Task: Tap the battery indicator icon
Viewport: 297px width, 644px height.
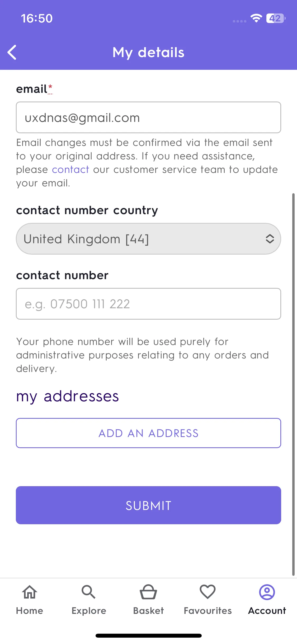Action: tap(276, 18)
